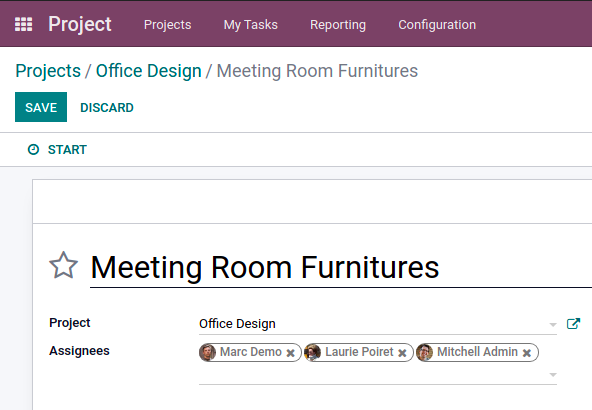
Task: Remove assignee Mitchell Admin
Action: click(527, 353)
